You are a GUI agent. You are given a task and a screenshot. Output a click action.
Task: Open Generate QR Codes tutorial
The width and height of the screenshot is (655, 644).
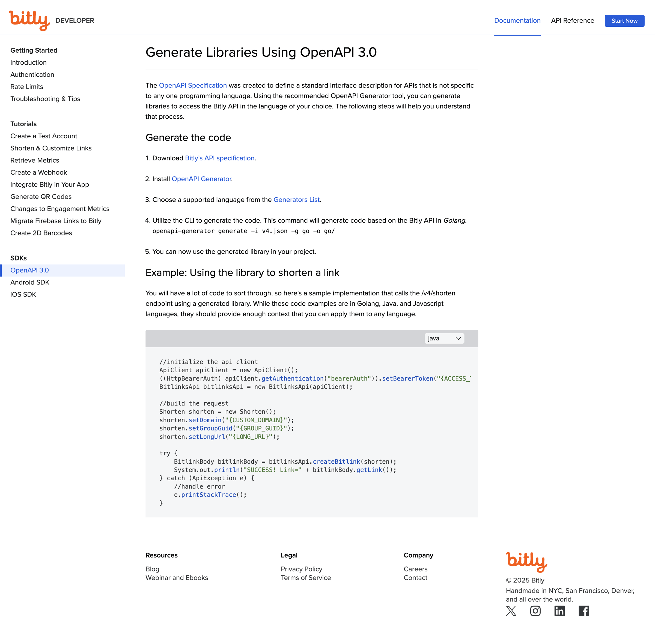point(41,196)
